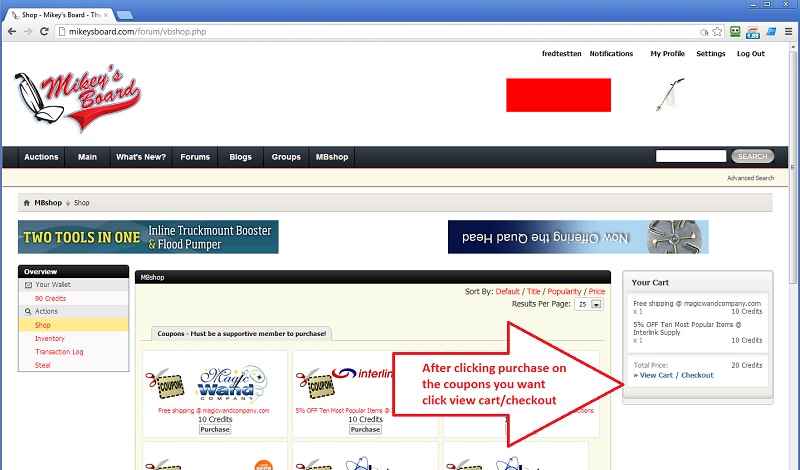
Task: Select the Shop - Mikey's Board browser tab
Action: pos(59,15)
